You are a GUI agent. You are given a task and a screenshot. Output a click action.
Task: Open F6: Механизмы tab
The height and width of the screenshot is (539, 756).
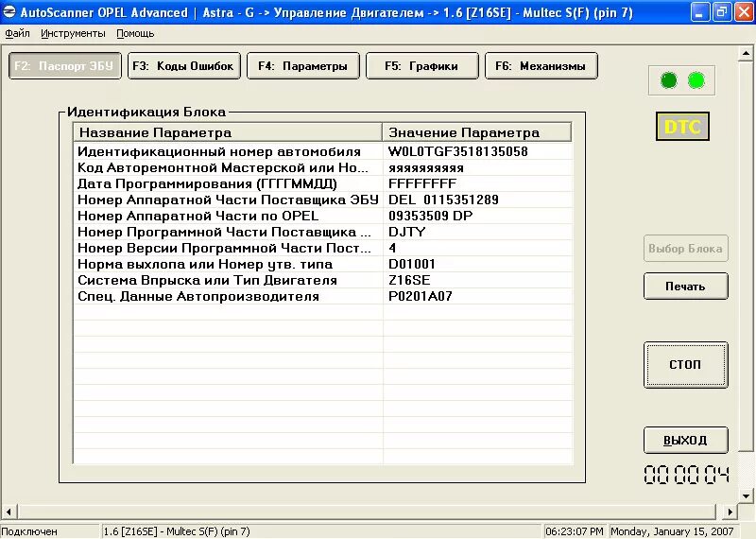pos(541,65)
